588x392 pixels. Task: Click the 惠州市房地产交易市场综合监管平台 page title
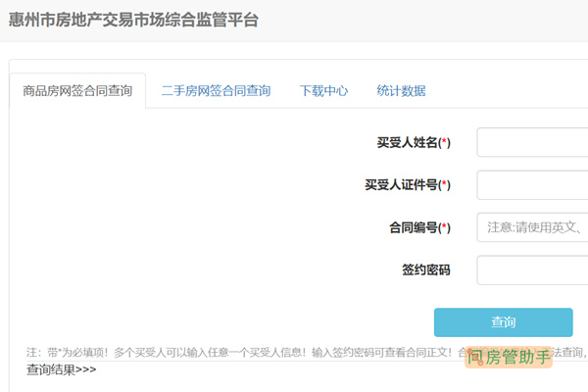coord(133,20)
